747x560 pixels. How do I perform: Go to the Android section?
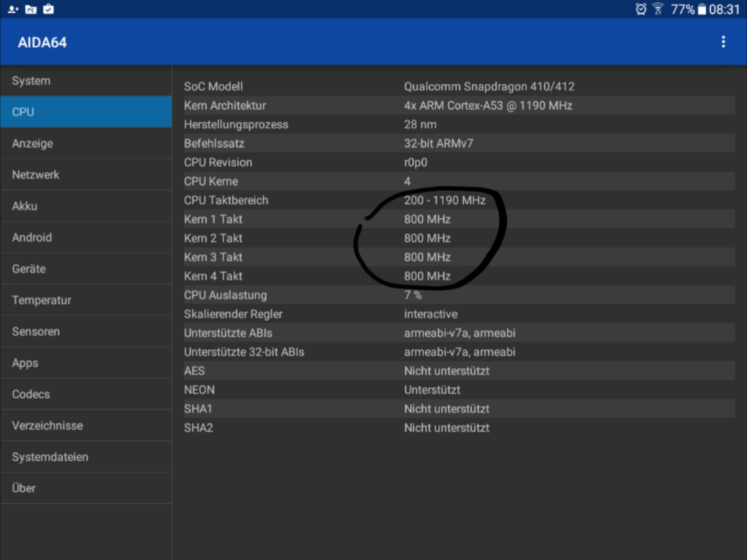[x=86, y=238]
